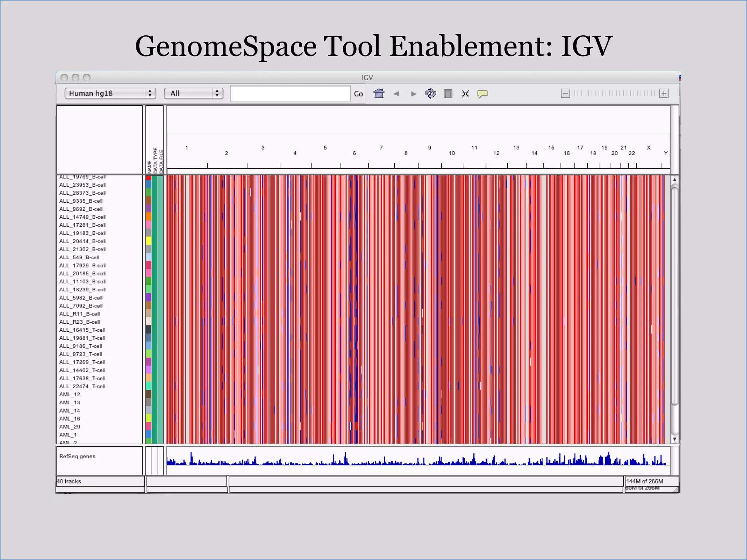Viewport: 747px width, 560px height.
Task: Click the yellow attribute swatch for ALL_20414_B-cell
Action: point(148,241)
